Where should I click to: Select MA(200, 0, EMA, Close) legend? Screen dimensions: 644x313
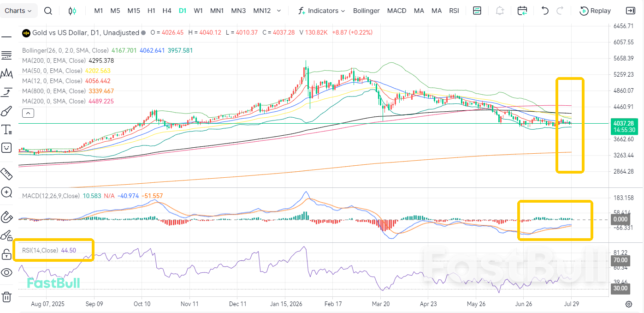pos(54,60)
